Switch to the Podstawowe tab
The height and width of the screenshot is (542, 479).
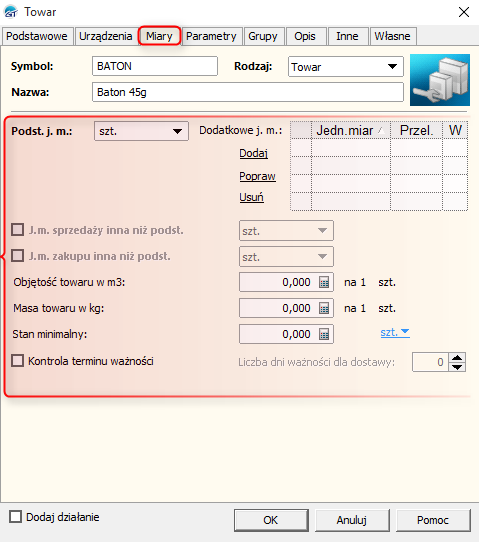click(x=37, y=36)
